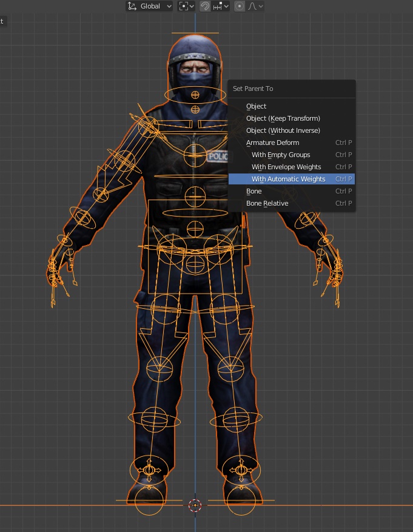
Task: Select With Automatic Weights option
Action: coord(292,179)
